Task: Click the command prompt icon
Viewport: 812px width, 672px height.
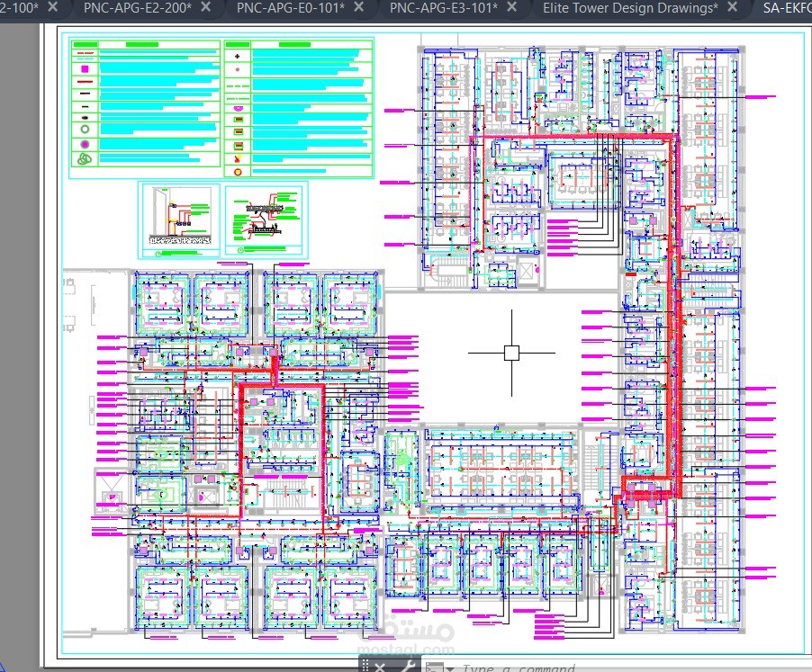Action: pos(434,668)
